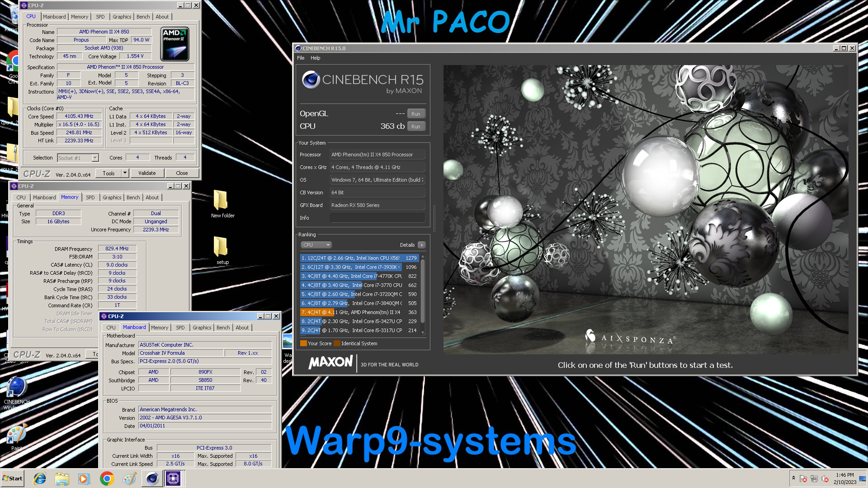Click the Show desktop button
The image size is (868, 488).
(x=863, y=479)
